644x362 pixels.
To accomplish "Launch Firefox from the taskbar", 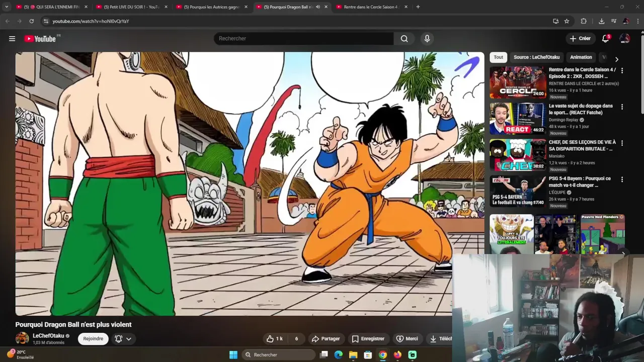I will click(x=397, y=355).
